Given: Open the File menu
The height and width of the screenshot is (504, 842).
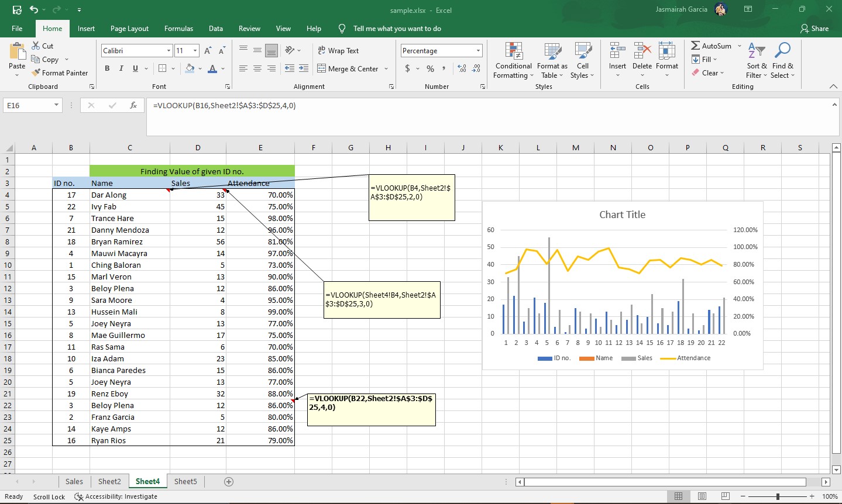Looking at the screenshot, I should (17, 28).
